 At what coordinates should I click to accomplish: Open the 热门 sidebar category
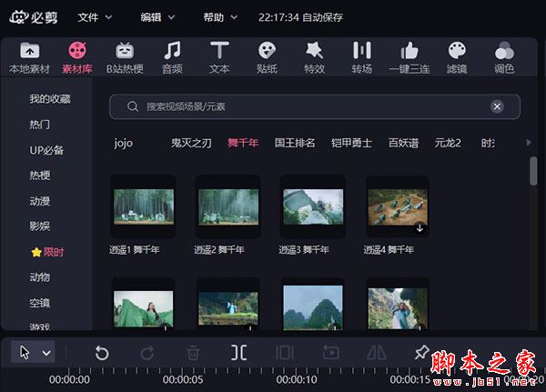(40, 125)
